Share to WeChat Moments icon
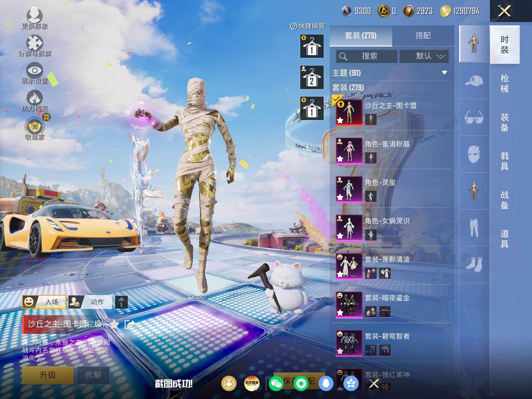 (301, 383)
